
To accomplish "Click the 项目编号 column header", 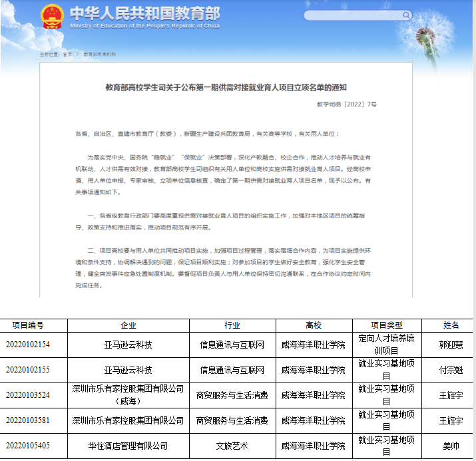I will (27, 325).
